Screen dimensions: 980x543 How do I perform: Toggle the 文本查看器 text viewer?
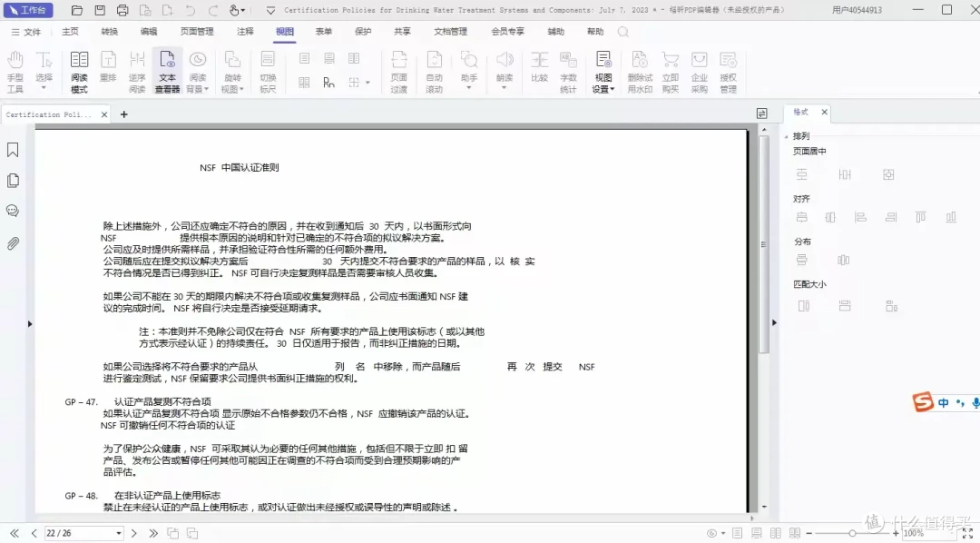click(x=167, y=72)
